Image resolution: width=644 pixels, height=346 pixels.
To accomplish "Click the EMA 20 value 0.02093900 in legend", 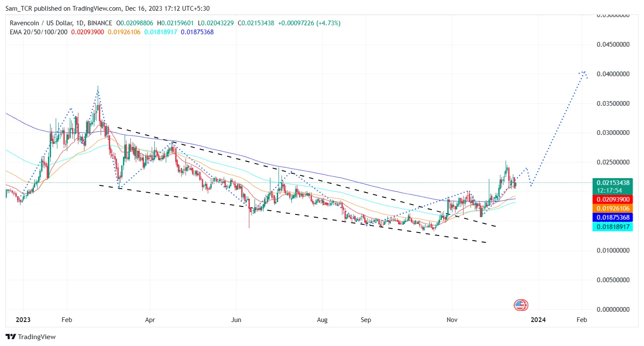I will [x=88, y=32].
